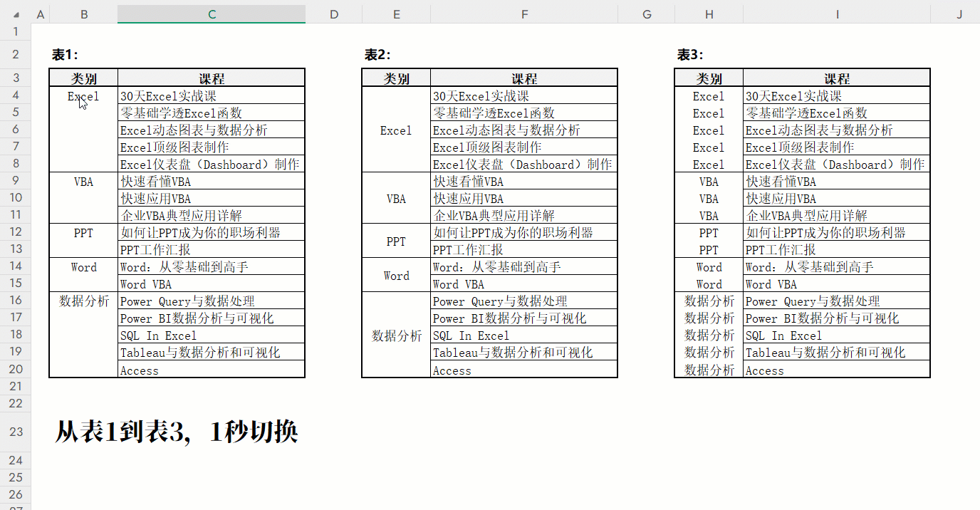
Task: Select the highlighted column C header
Action: (x=212, y=14)
